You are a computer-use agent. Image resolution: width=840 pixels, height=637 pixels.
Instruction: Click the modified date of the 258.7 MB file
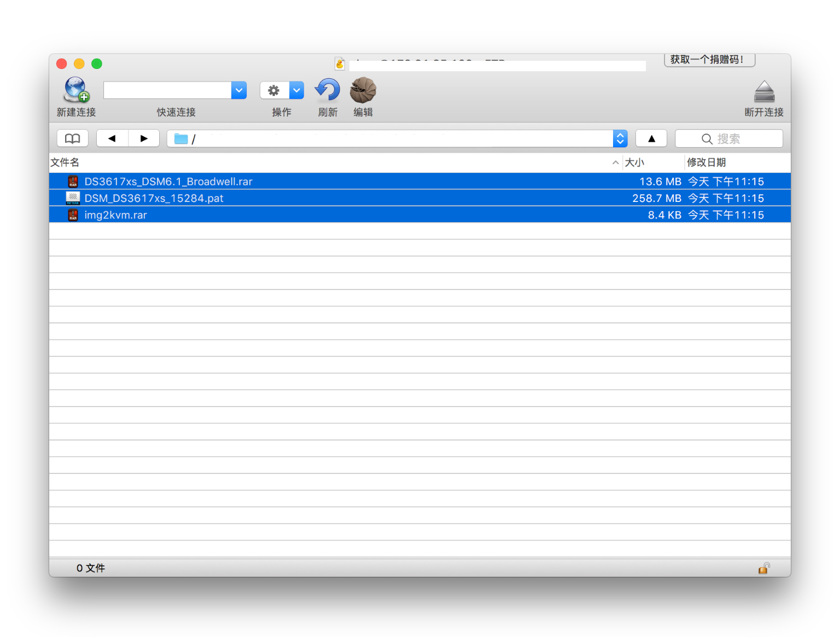coord(726,198)
